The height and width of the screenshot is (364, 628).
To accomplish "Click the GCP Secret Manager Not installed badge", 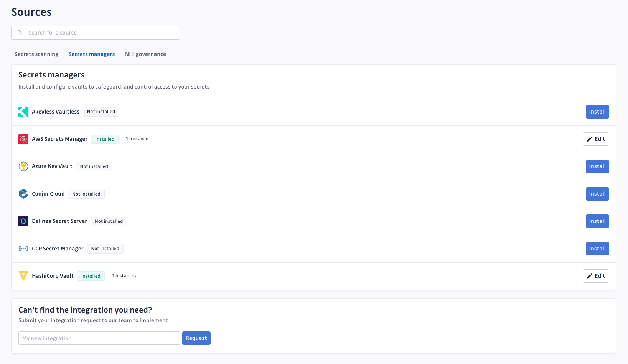I will point(105,249).
